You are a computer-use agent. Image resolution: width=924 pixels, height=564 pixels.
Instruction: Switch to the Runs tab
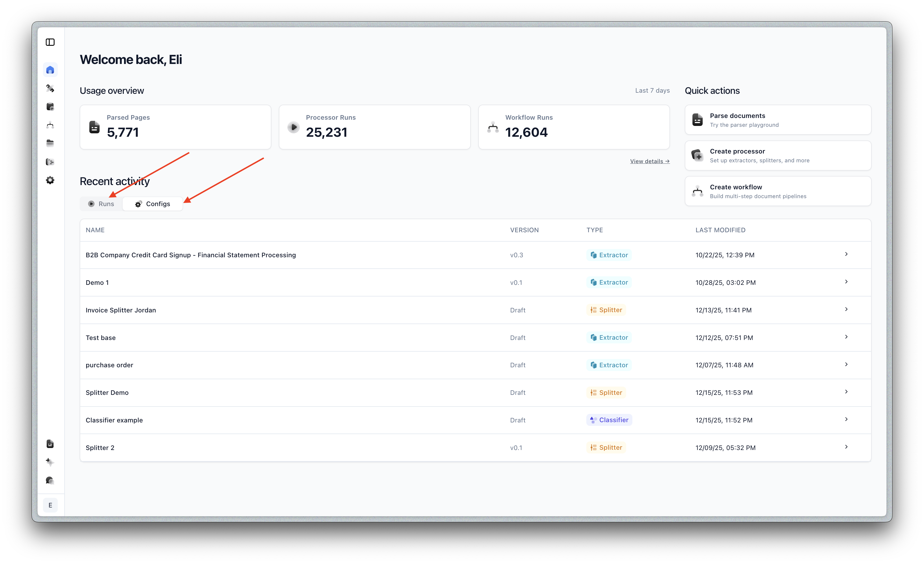[x=101, y=204]
